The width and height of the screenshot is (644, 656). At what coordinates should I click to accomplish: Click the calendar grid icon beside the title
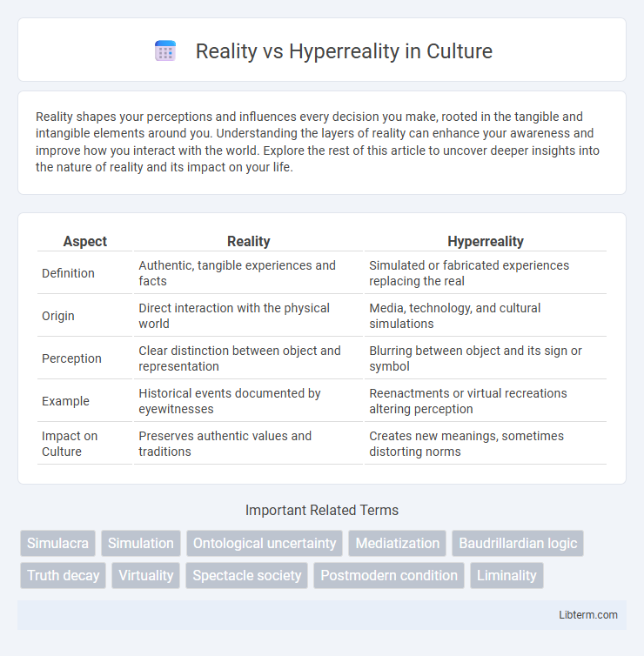165,51
